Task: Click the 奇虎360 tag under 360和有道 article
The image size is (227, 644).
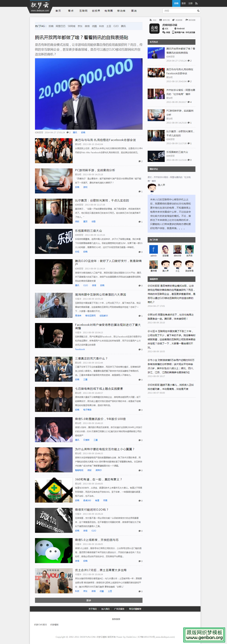Action: tap(87, 500)
